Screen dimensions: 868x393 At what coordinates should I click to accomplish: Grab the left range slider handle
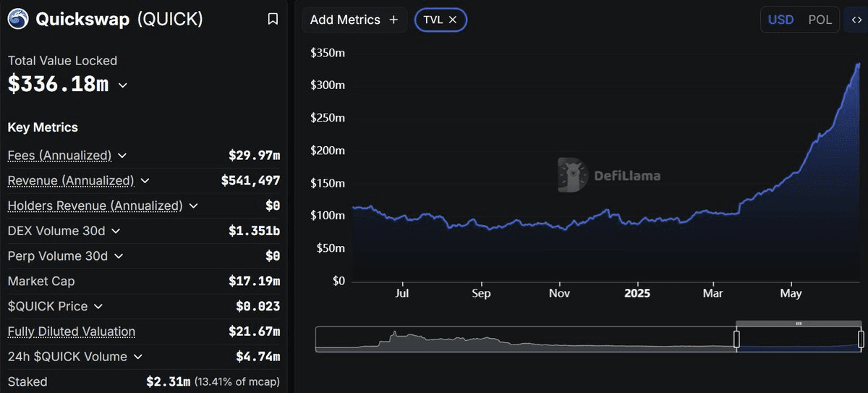(x=736, y=339)
